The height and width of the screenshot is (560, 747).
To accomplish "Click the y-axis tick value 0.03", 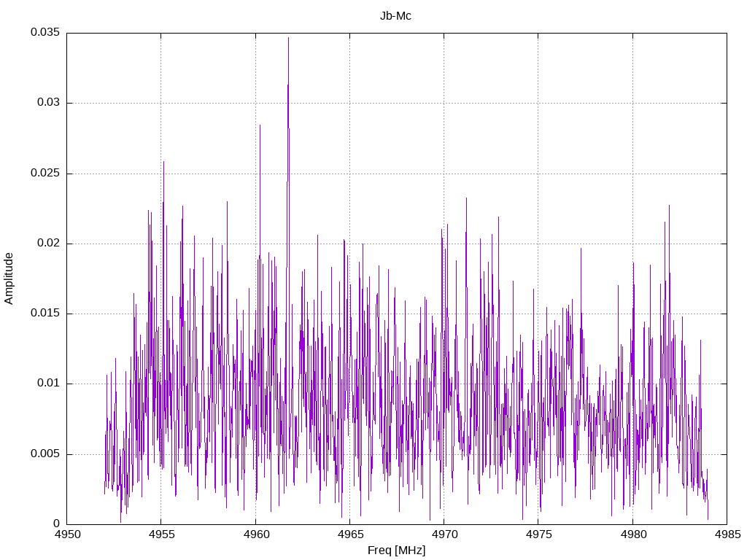I will pos(49,102).
